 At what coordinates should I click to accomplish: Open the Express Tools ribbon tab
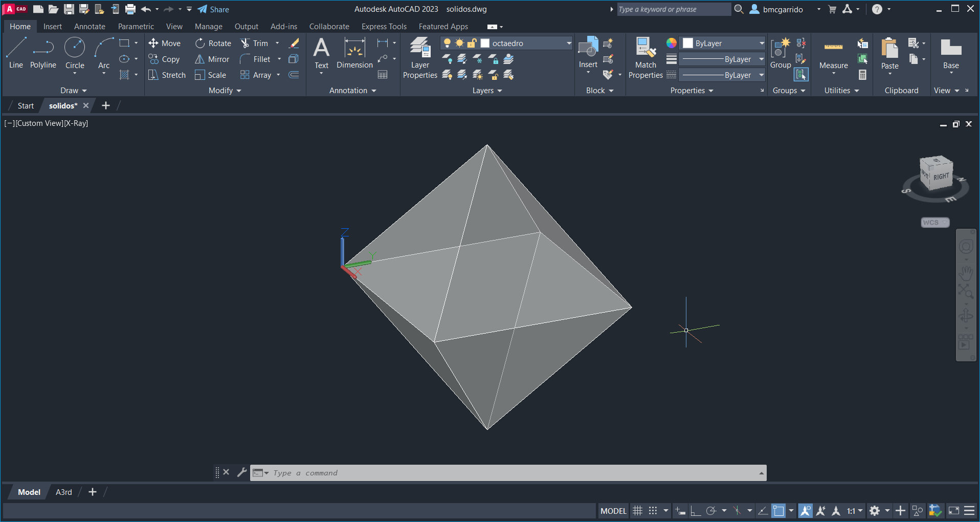pos(384,27)
